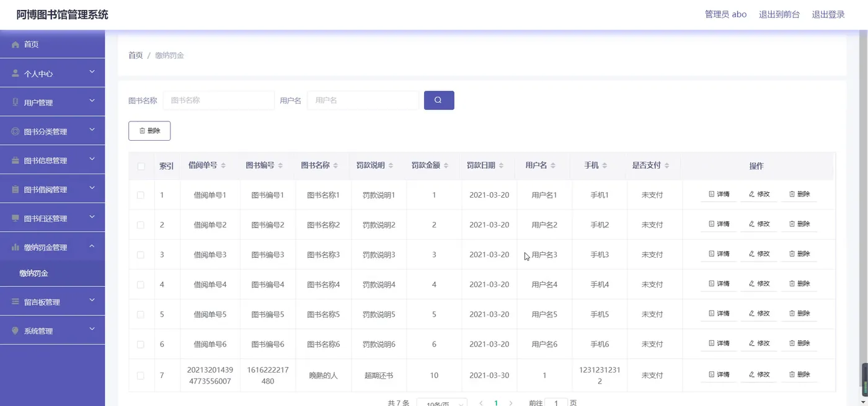Sort by 图书编号 column arrows

(x=280, y=165)
